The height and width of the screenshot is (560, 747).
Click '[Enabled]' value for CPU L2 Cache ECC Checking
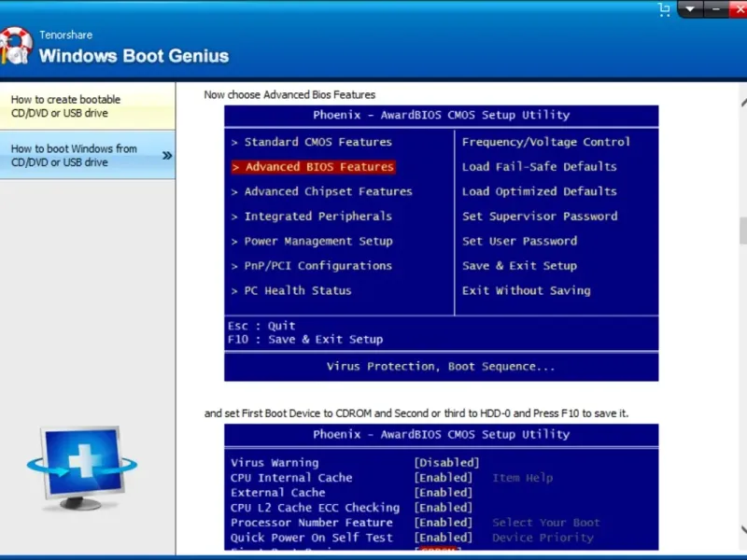coord(443,508)
